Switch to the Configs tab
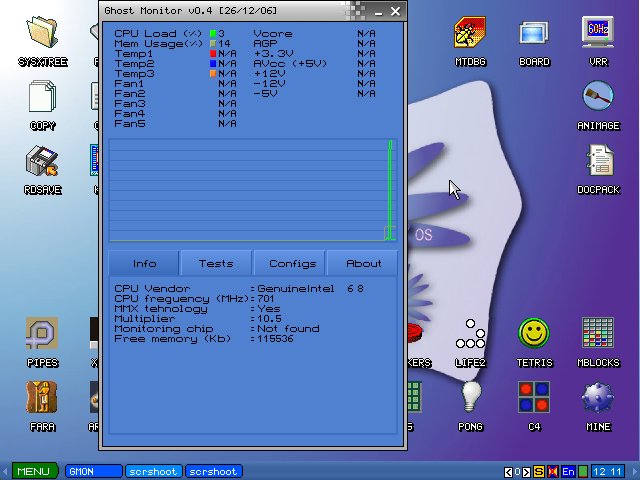 [x=290, y=264]
